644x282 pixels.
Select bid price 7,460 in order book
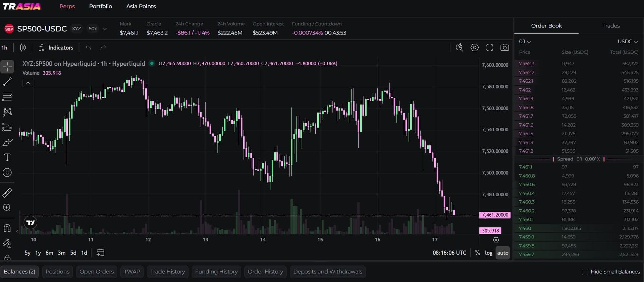(525, 228)
